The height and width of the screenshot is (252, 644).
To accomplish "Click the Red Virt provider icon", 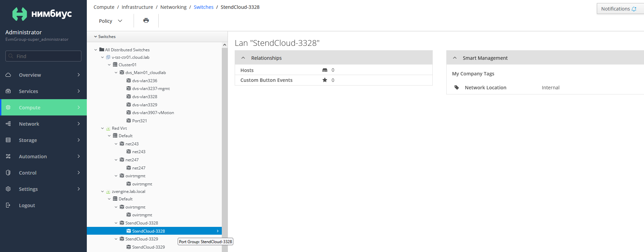I will pyautogui.click(x=108, y=128).
